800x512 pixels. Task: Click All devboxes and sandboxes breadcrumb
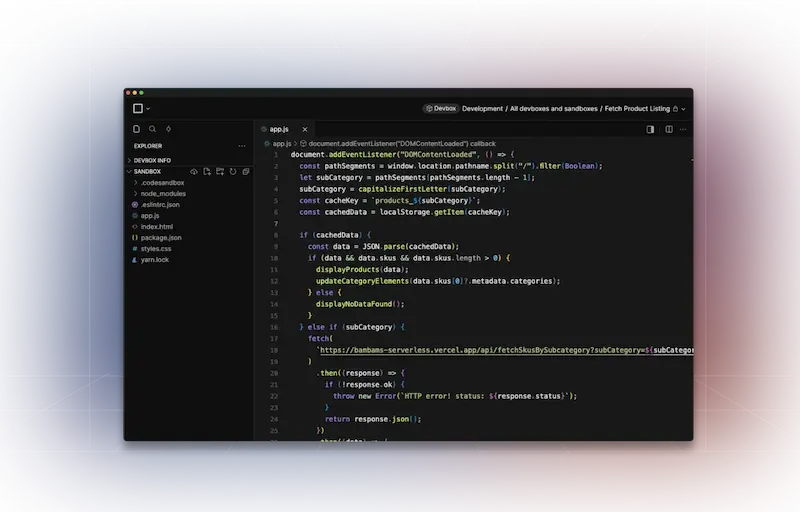[554, 108]
